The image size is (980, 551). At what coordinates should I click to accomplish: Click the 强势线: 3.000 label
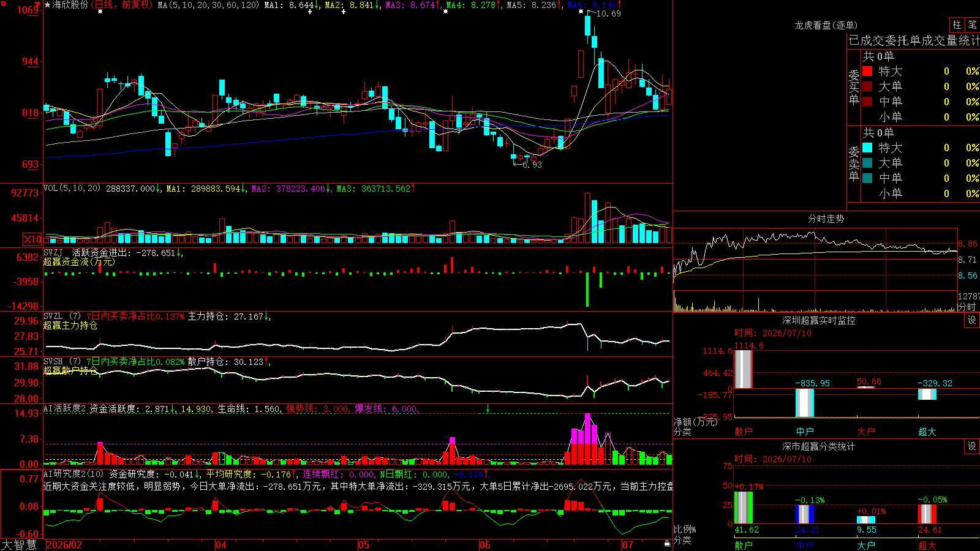pos(317,409)
